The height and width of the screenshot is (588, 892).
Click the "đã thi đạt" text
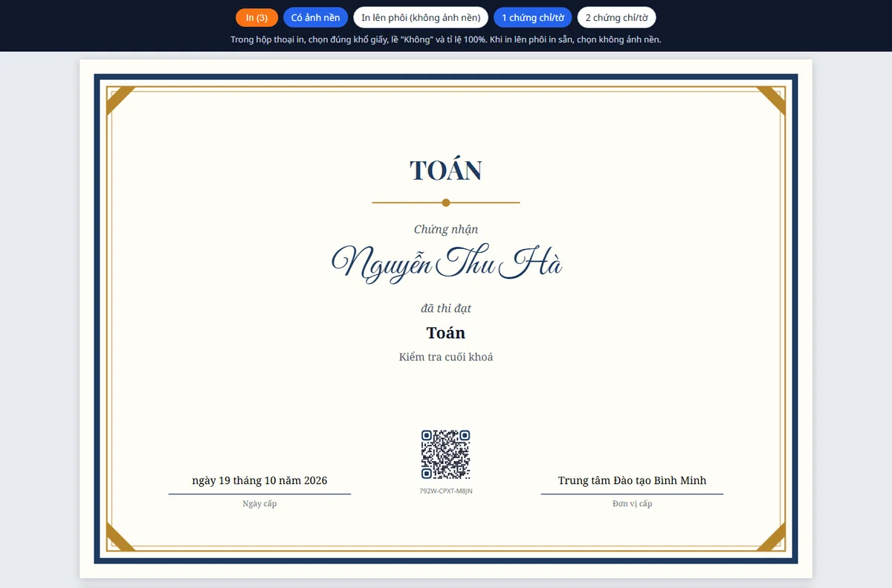446,308
